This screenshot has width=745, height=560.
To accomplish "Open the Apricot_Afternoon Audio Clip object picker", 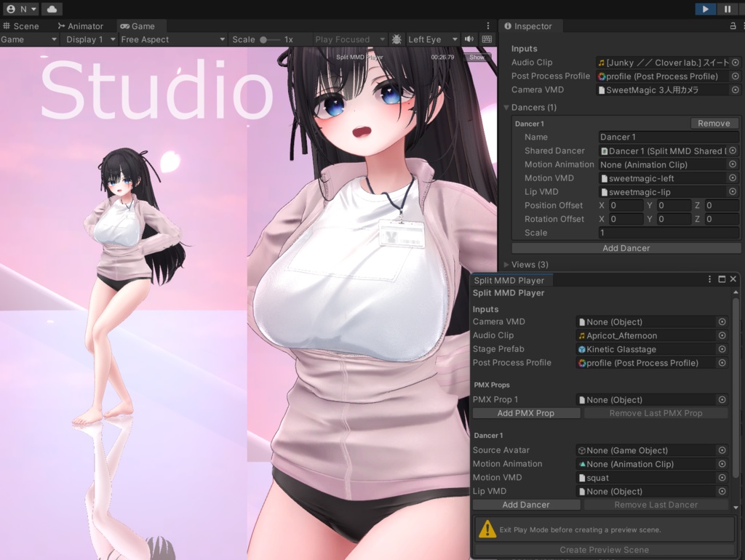I will coord(722,336).
